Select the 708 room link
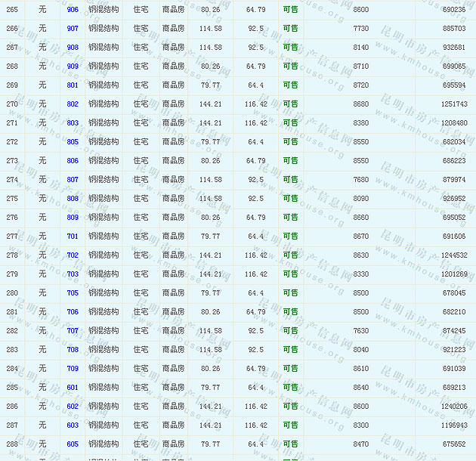The width and height of the screenshot is (476, 461). 73,350
